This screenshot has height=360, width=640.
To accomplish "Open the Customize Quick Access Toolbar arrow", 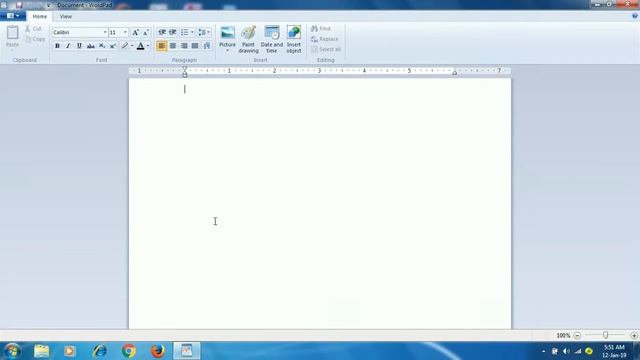I will 49,5.
